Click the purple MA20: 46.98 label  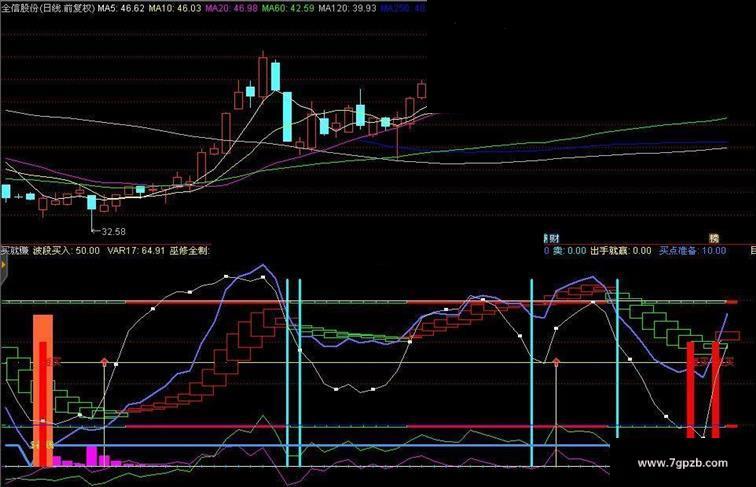tap(231, 8)
